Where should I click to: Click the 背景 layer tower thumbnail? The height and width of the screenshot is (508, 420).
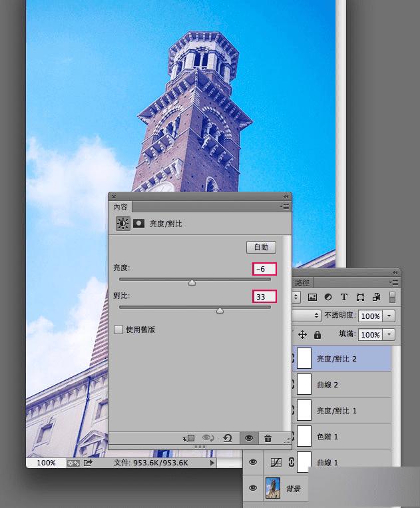pos(273,488)
